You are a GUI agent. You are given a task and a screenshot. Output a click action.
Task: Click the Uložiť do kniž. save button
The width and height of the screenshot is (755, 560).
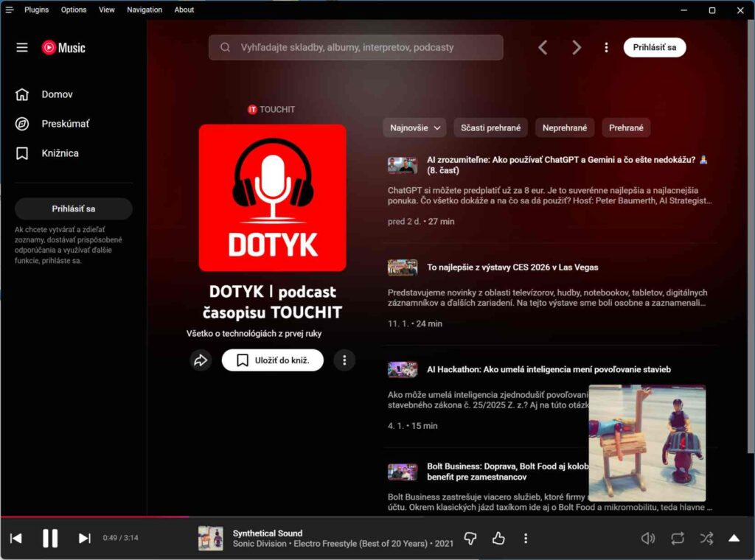pyautogui.click(x=272, y=360)
